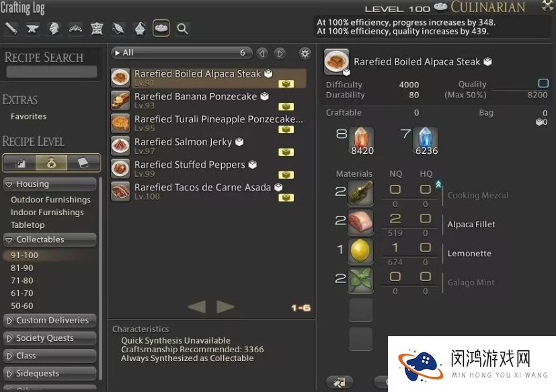Click NQ quantity 2 for Alpaca Fillet
The width and height of the screenshot is (556, 392).
click(395, 219)
